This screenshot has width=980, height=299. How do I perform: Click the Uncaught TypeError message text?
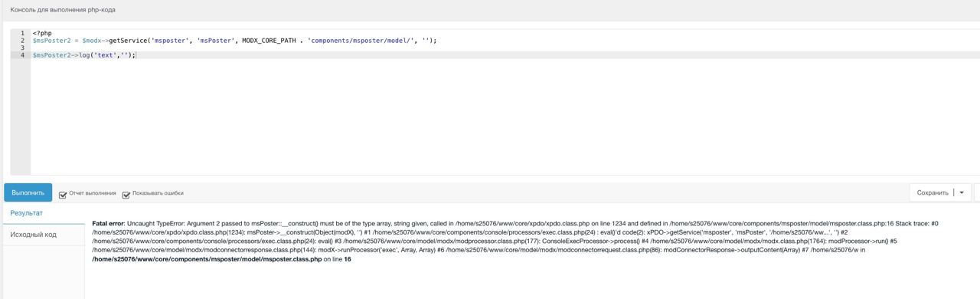pyautogui.click(x=155, y=224)
